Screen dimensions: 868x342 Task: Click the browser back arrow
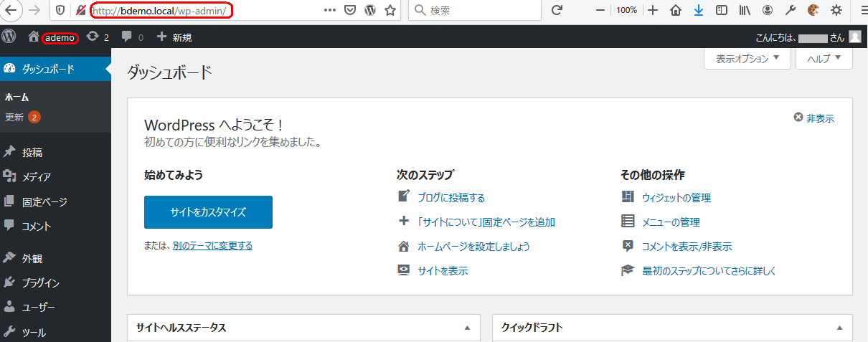(x=11, y=10)
